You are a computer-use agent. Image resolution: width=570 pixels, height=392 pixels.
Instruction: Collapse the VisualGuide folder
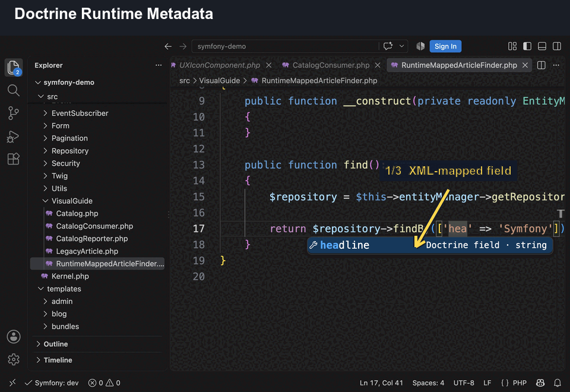coord(72,201)
